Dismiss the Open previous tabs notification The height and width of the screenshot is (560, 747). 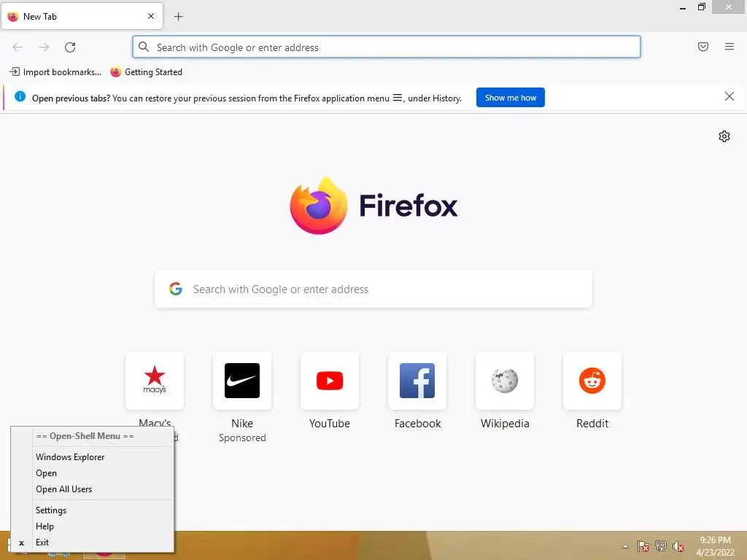[x=729, y=97]
